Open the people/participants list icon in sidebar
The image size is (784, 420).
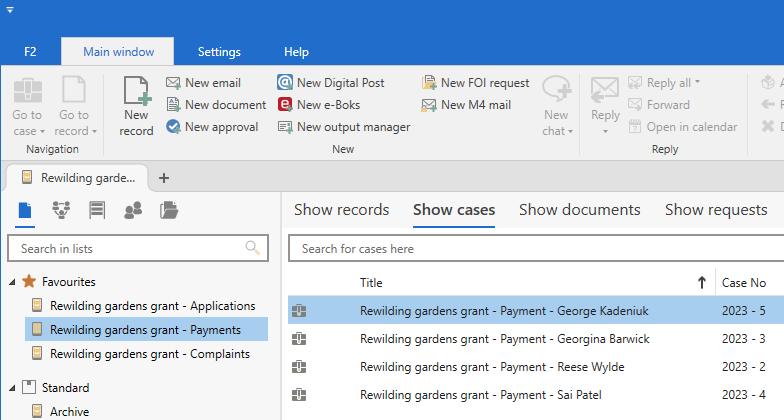pyautogui.click(x=133, y=210)
